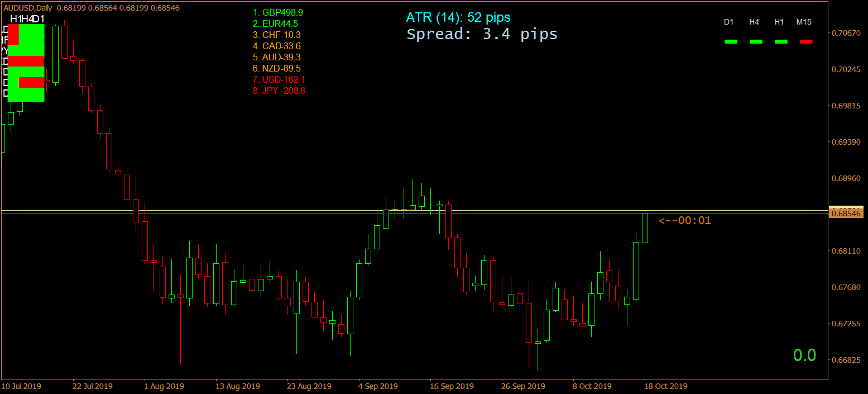Click the 23 Aug 2019 date label
Viewport: 868px width, 394px height.
pyautogui.click(x=309, y=386)
